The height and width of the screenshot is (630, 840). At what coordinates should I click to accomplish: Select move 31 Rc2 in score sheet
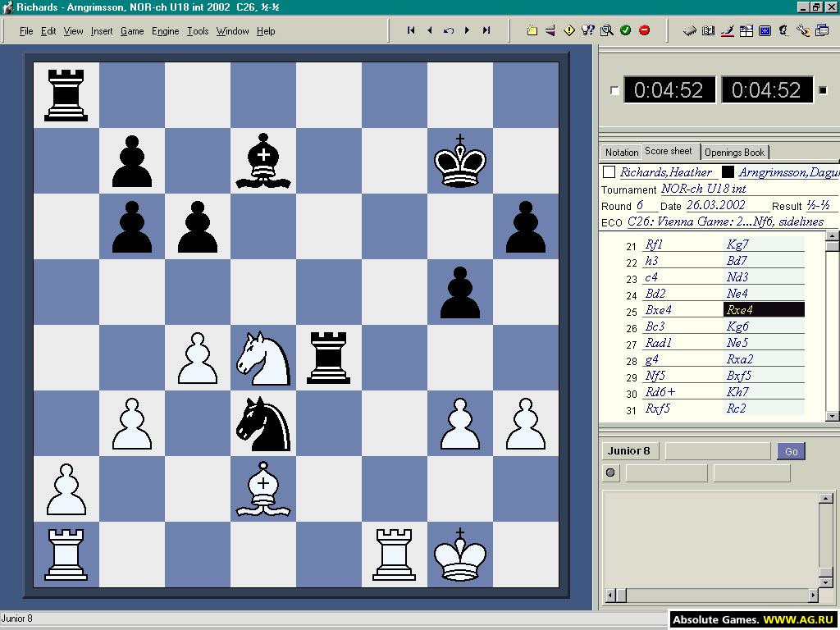(x=764, y=409)
